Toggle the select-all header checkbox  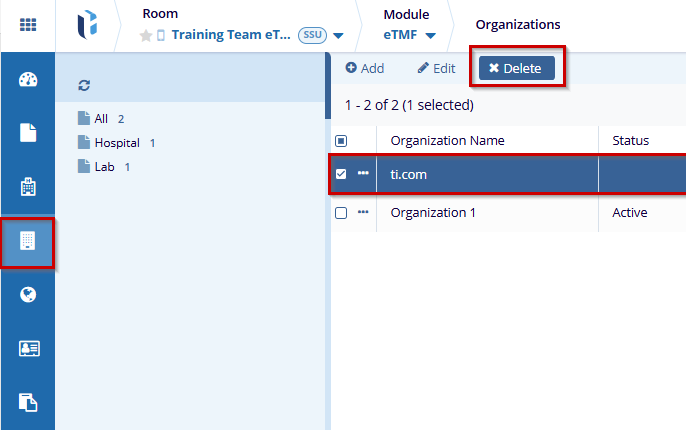coord(341,141)
